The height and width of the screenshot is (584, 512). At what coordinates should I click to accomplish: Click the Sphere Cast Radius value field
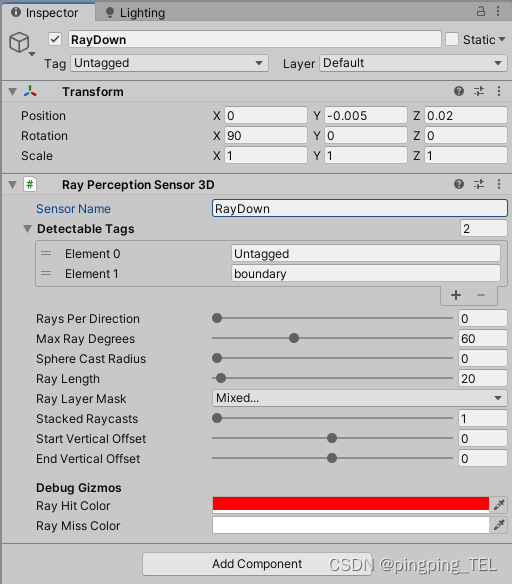(483, 359)
